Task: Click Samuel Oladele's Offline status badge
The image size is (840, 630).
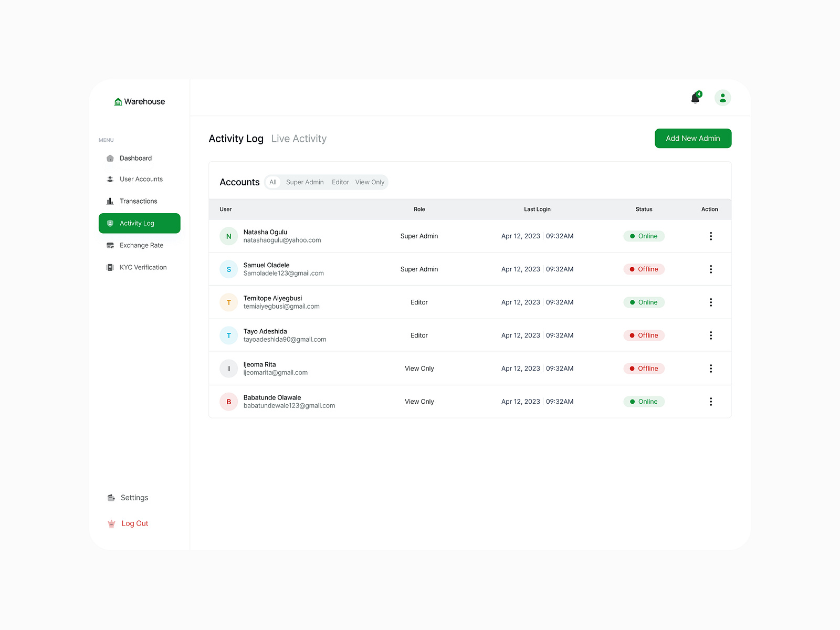Action: pos(644,269)
